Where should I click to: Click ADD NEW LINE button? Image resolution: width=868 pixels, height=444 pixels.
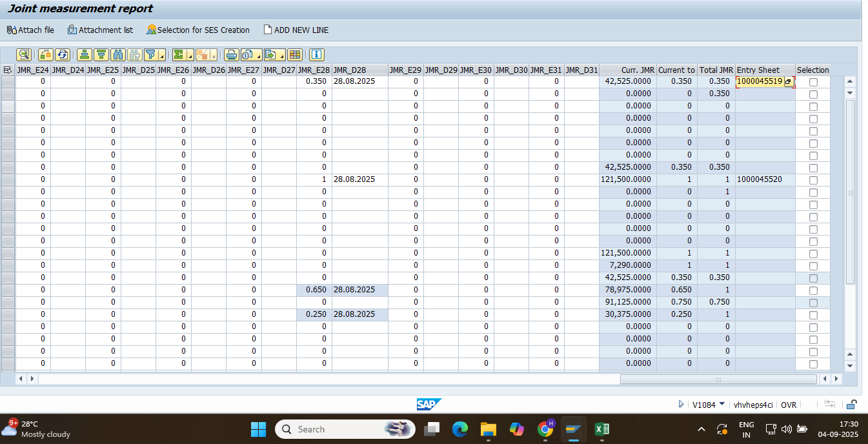296,30
